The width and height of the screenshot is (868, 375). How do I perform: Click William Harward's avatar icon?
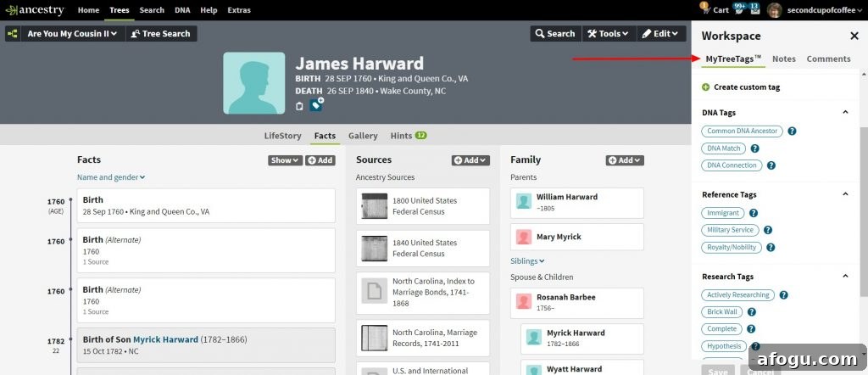(524, 201)
